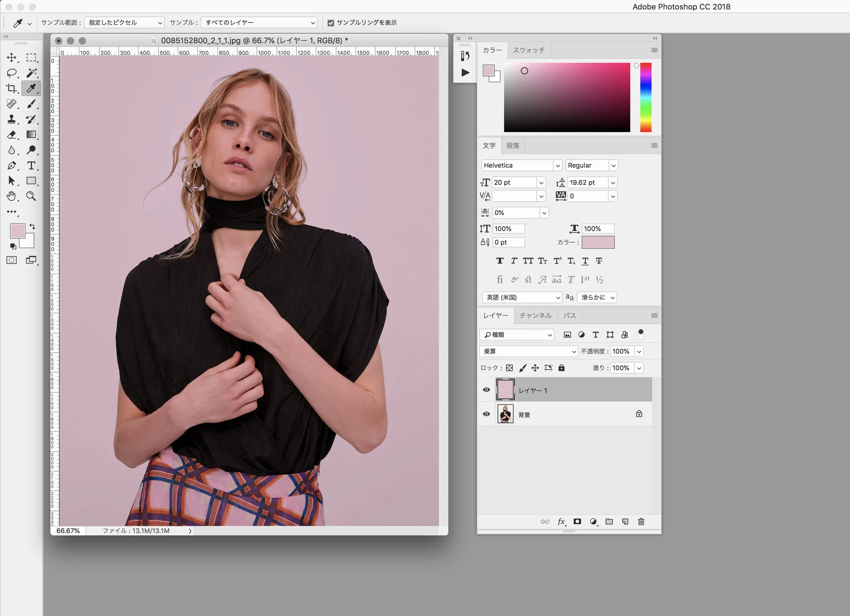Change the screen mode
This screenshot has height=616, width=850.
tap(31, 260)
